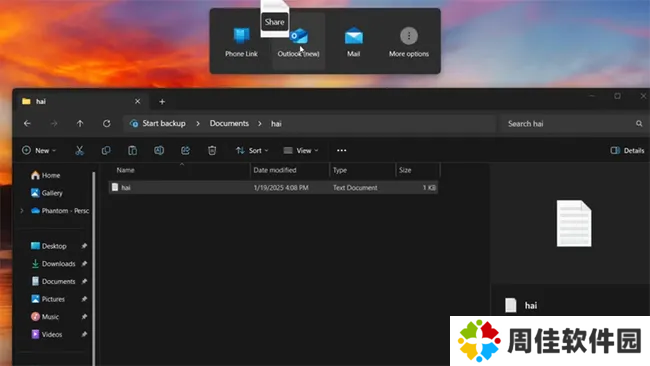The height and width of the screenshot is (366, 650).
Task: Open Home in navigation pane
Action: [46, 175]
